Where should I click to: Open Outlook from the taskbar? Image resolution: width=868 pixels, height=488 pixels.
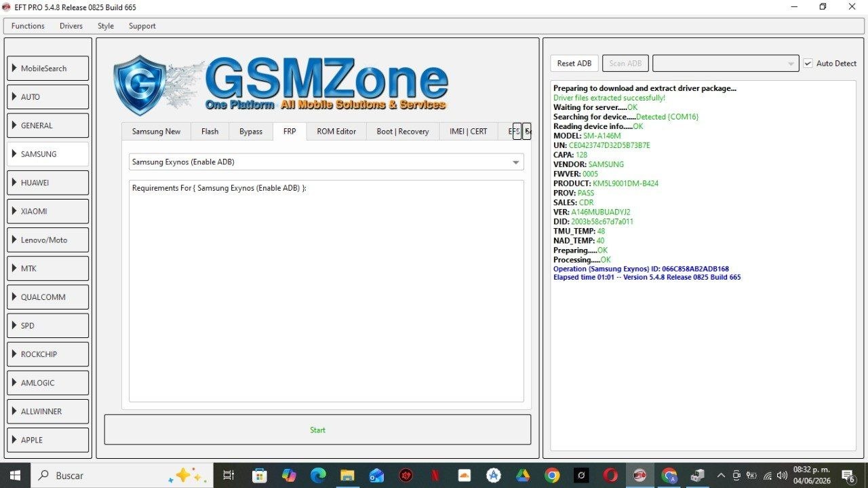tap(376, 475)
